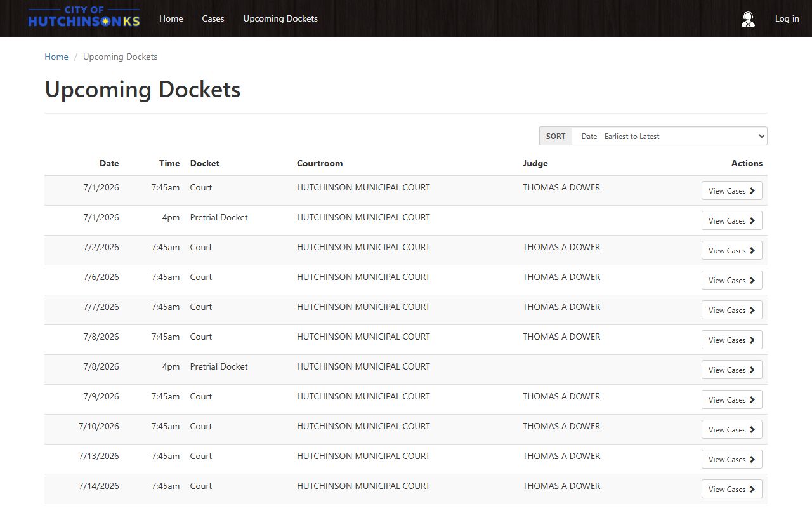Select the 7/13/2026 date cell

click(x=99, y=456)
